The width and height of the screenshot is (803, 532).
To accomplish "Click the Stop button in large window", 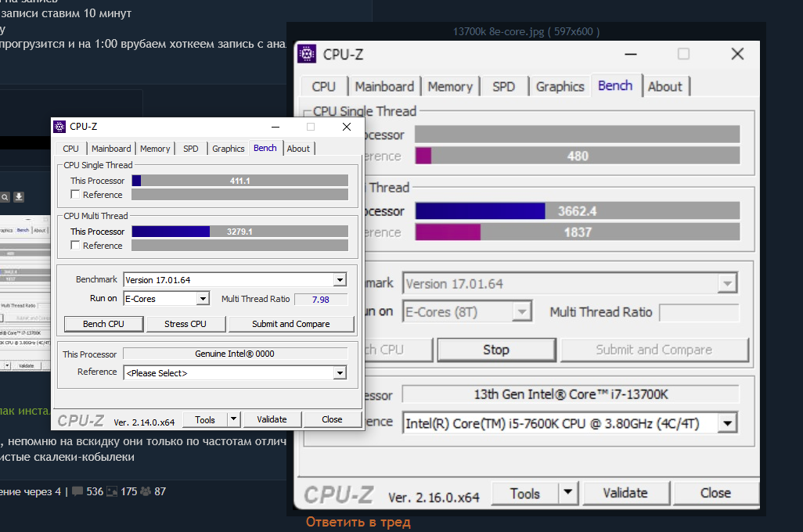I will coord(495,350).
